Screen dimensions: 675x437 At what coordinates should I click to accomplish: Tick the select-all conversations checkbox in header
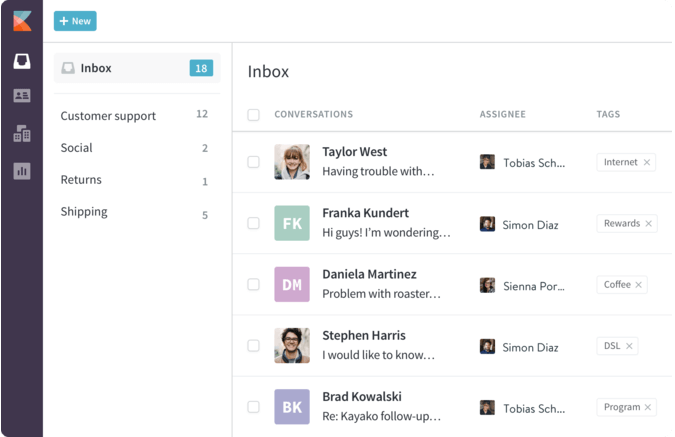pos(253,115)
